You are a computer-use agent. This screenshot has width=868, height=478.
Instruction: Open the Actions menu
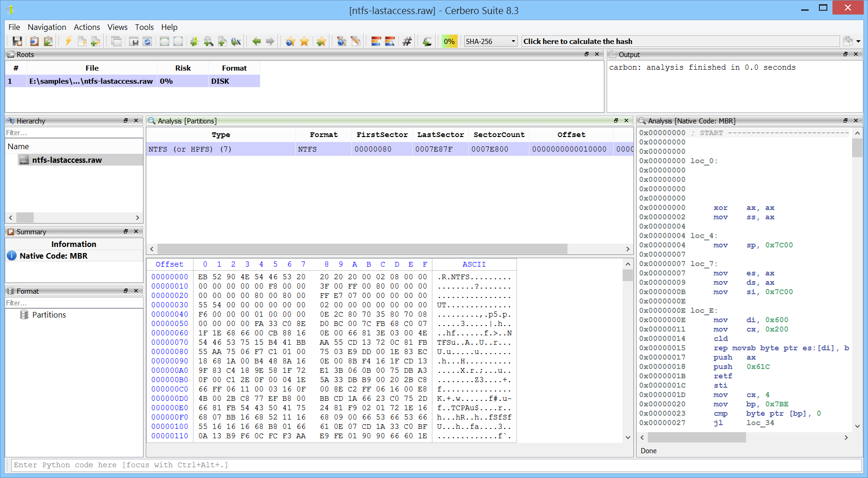87,27
